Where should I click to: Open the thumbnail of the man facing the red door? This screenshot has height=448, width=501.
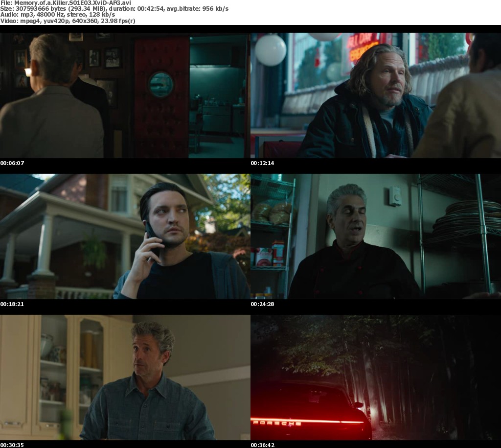[x=125, y=95]
